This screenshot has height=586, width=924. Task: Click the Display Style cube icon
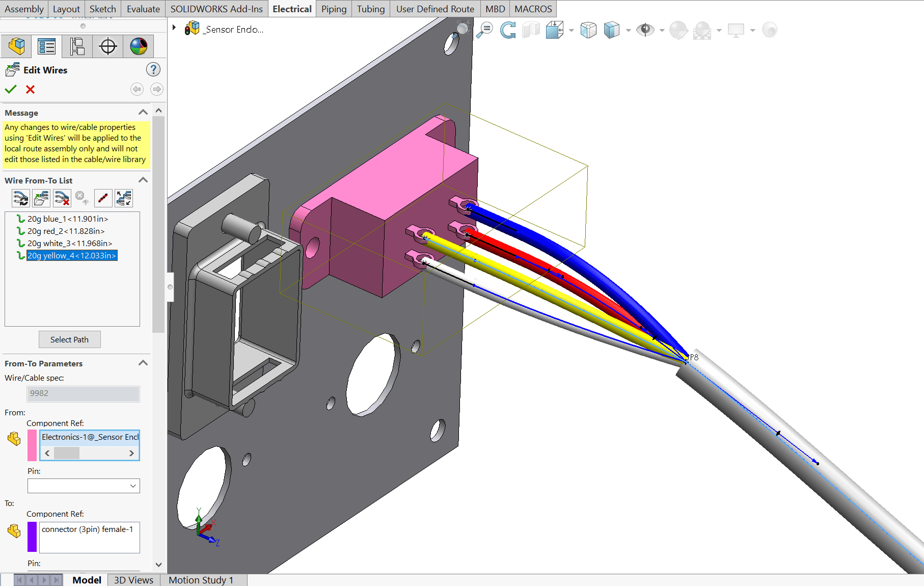[x=611, y=30]
